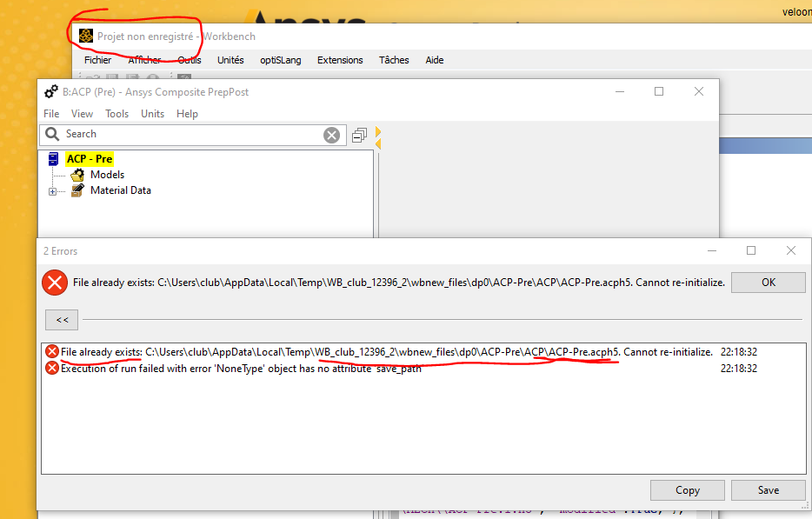Click error icon of 'File already exists' row
Viewport: 812px width, 519px height.
tap(52, 352)
